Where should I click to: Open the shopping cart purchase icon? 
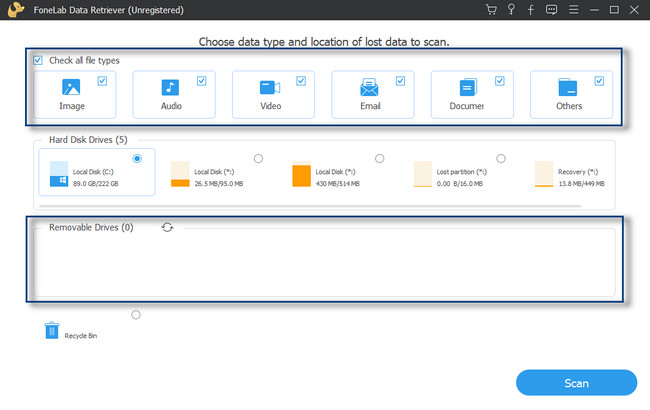491,10
